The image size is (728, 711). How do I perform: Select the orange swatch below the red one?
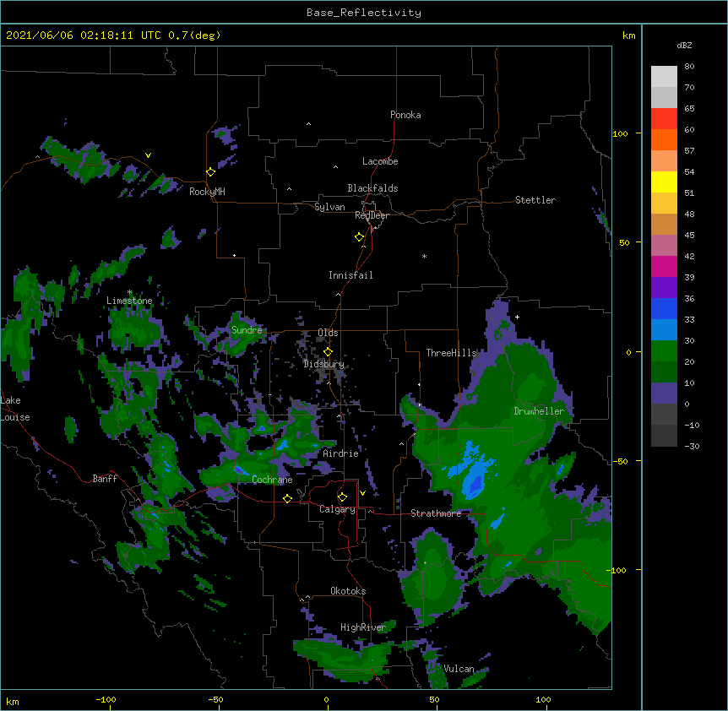[x=664, y=139]
